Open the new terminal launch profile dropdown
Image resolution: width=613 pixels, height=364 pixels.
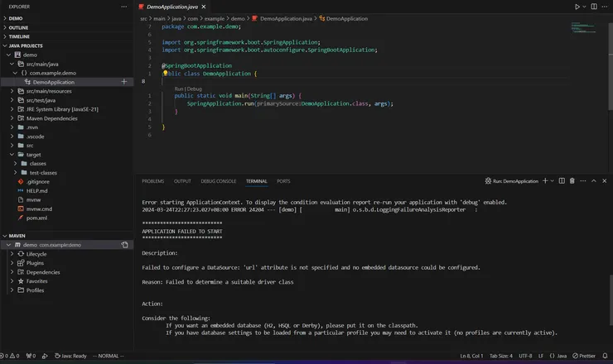(x=552, y=180)
